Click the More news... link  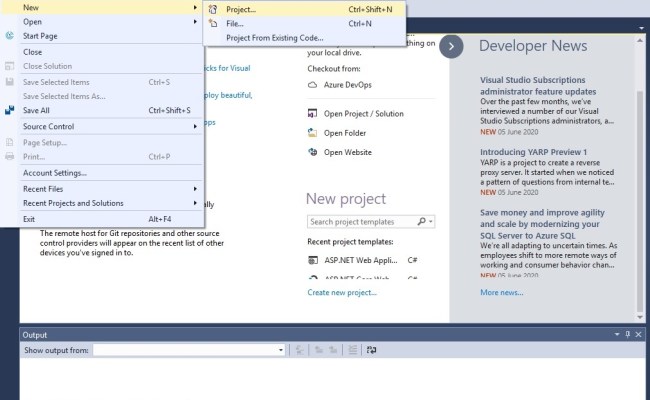point(502,292)
